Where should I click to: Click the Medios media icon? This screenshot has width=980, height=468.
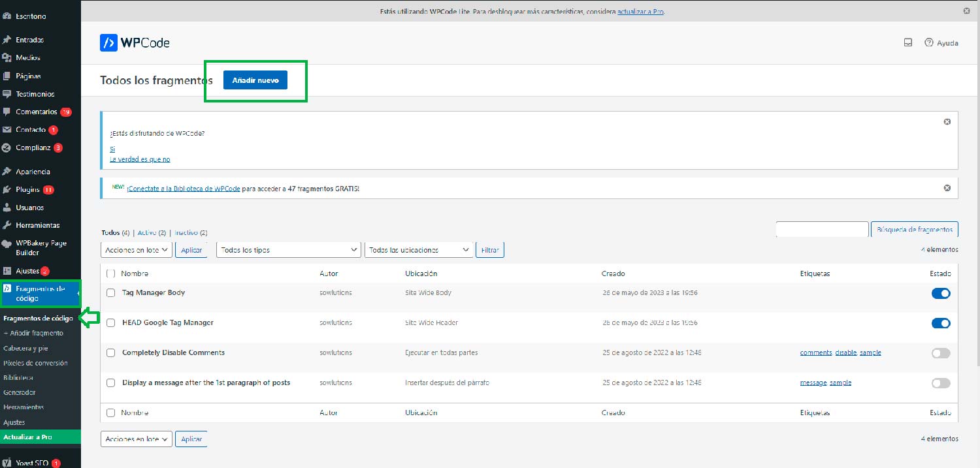pyautogui.click(x=7, y=57)
